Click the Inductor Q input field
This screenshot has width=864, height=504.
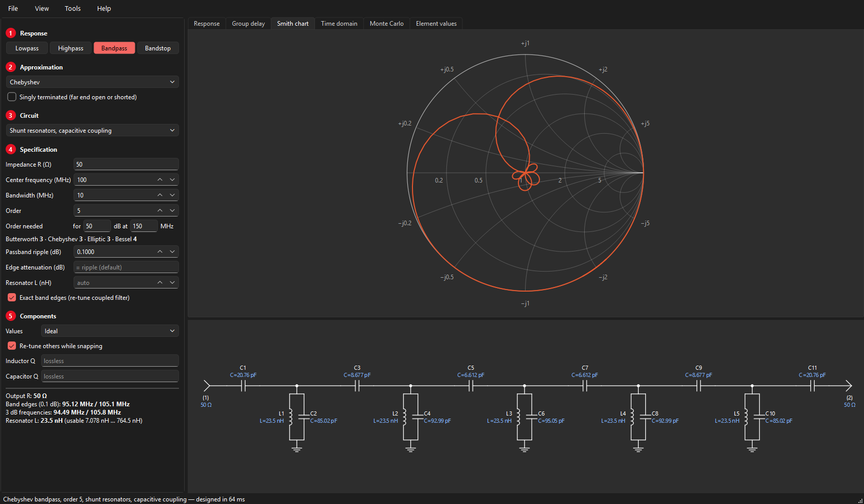(x=110, y=361)
